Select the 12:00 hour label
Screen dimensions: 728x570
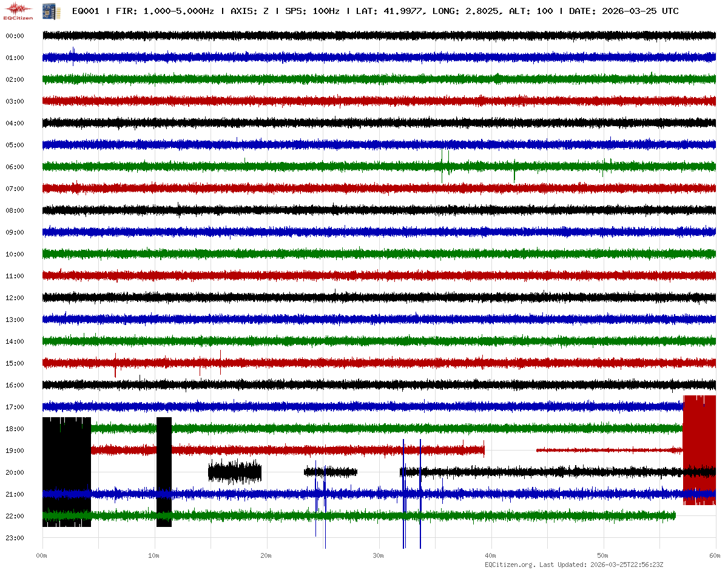[x=15, y=298]
